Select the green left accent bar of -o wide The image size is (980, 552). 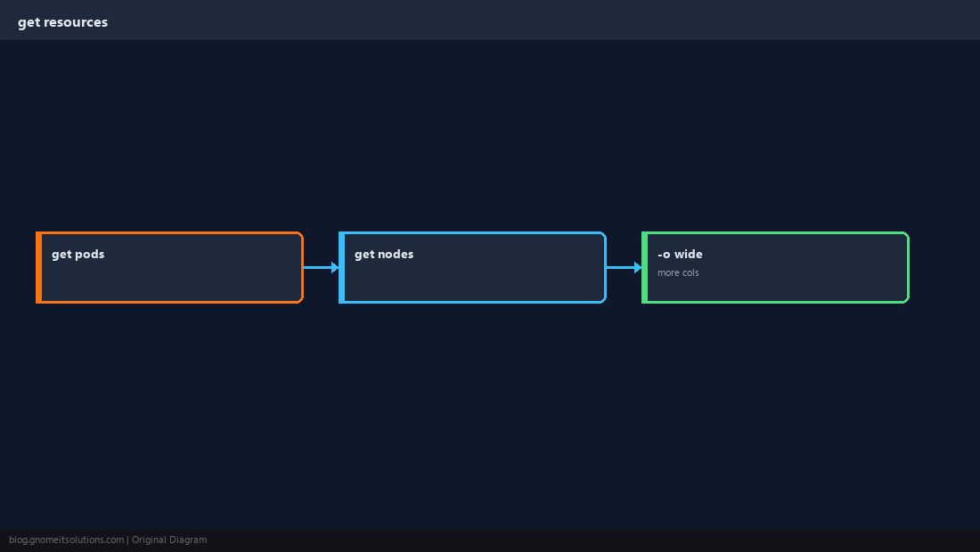click(x=645, y=267)
